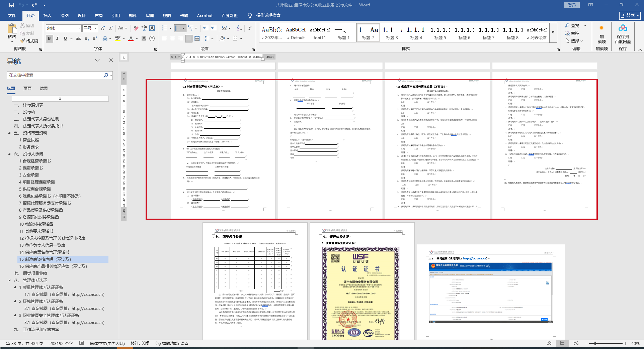This screenshot has height=349, width=644.
Task: Sort the selected text A to Z
Action: click(239, 28)
